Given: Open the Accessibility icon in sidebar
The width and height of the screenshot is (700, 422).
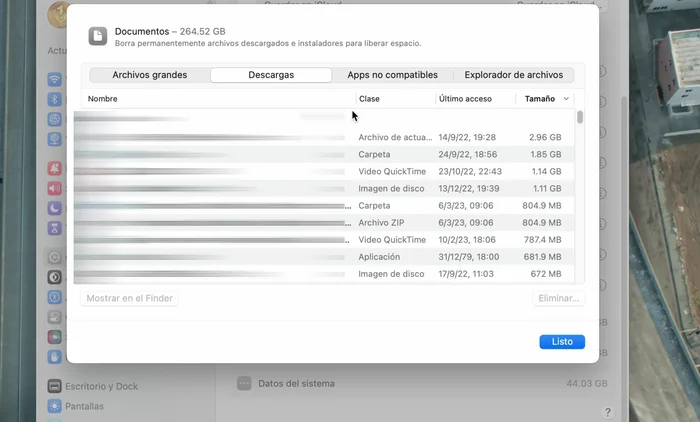Looking at the screenshot, I should (x=54, y=297).
